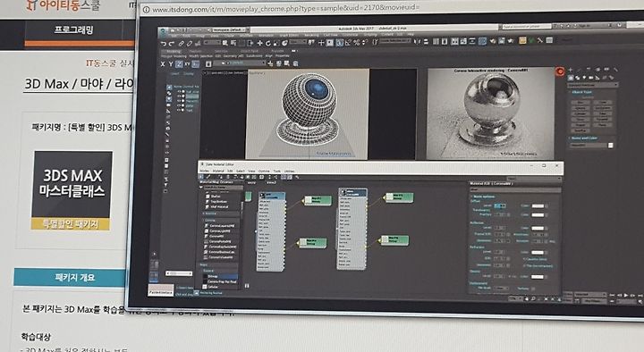This screenshot has height=352, width=644.
Task: Open the Standard Primitives dropdown
Action: (593, 85)
